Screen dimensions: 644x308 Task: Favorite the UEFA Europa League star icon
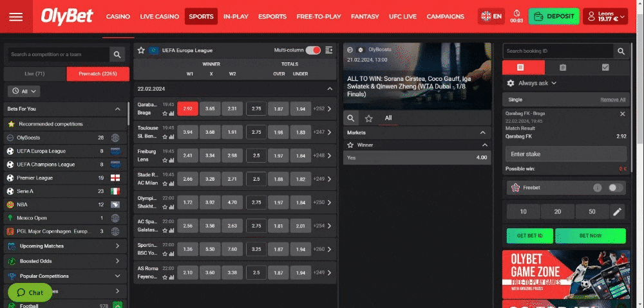[x=142, y=50]
